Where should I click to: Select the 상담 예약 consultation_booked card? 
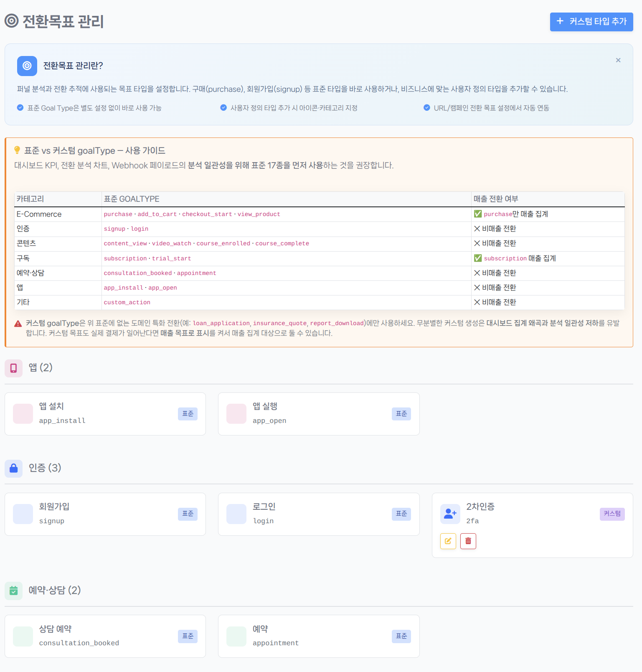pos(105,636)
